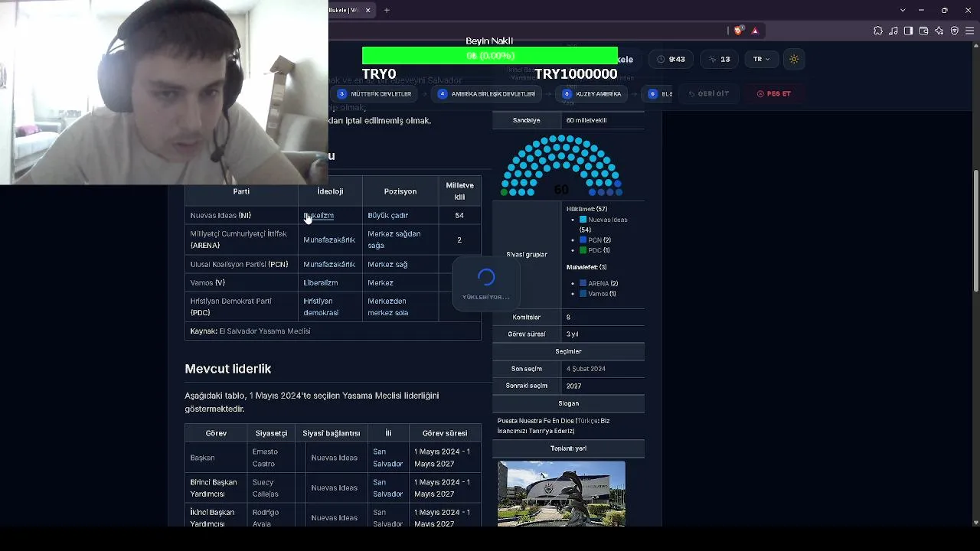This screenshot has width=980, height=551.
Task: Click the Brave Rewards triangle icon
Action: click(755, 31)
